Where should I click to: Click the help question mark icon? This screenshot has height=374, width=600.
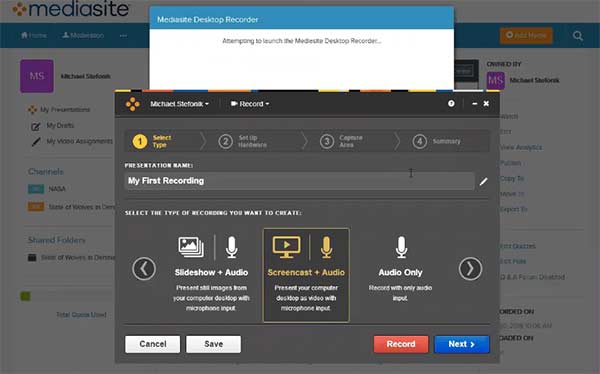click(451, 103)
